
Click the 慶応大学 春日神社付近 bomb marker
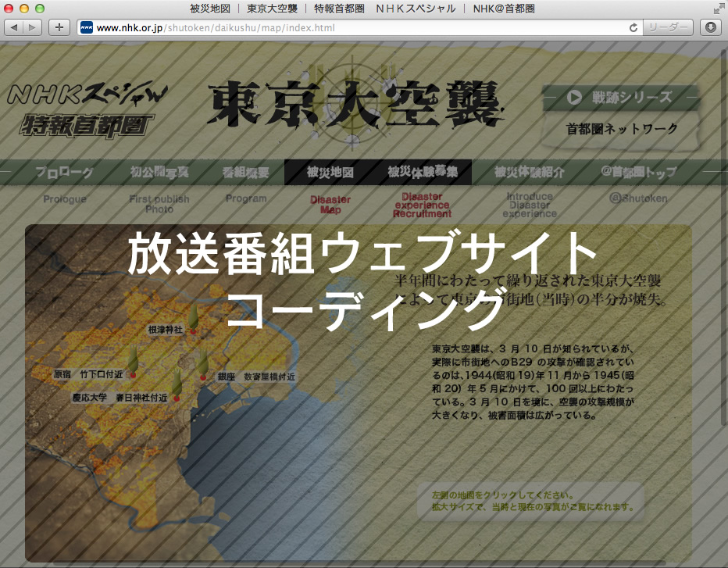pyautogui.click(x=177, y=385)
